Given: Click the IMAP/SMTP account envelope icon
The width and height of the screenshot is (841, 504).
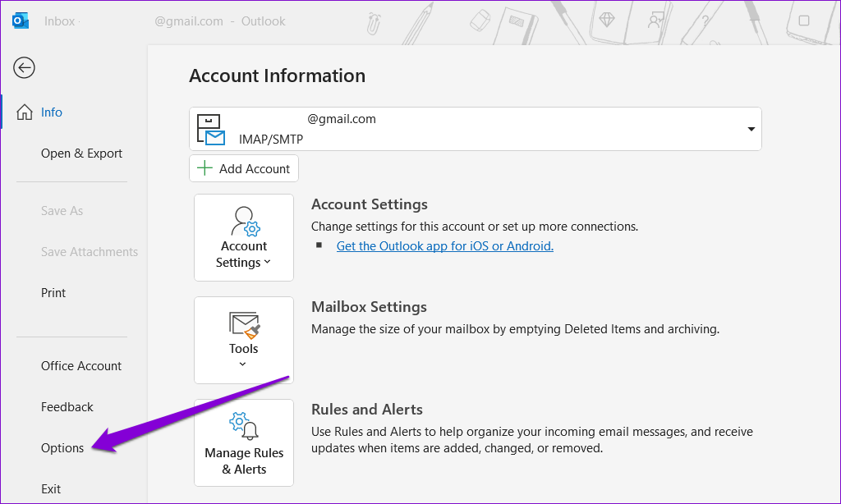Looking at the screenshot, I should tap(212, 128).
